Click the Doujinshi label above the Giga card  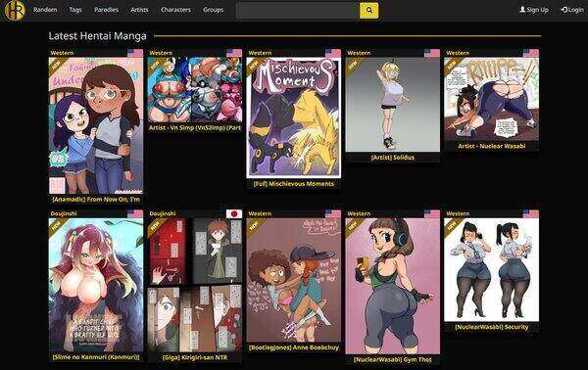pyautogui.click(x=163, y=213)
